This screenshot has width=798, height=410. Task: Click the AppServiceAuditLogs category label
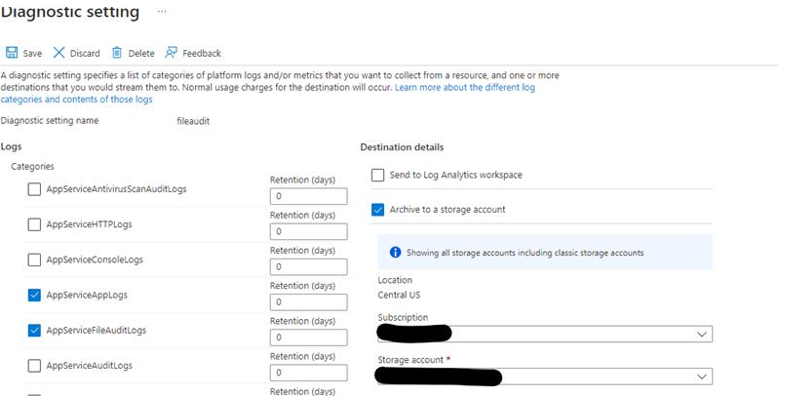pyautogui.click(x=89, y=366)
